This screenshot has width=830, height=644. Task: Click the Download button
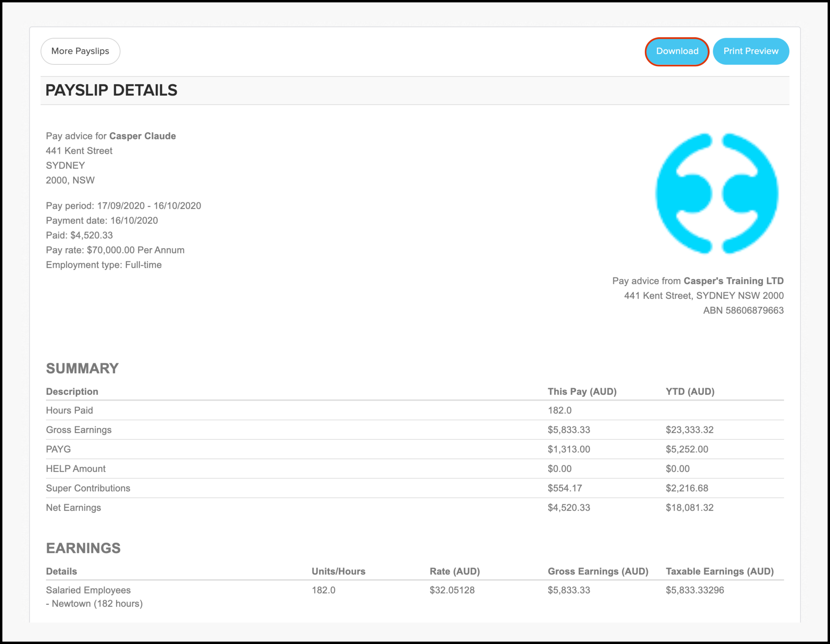point(677,51)
